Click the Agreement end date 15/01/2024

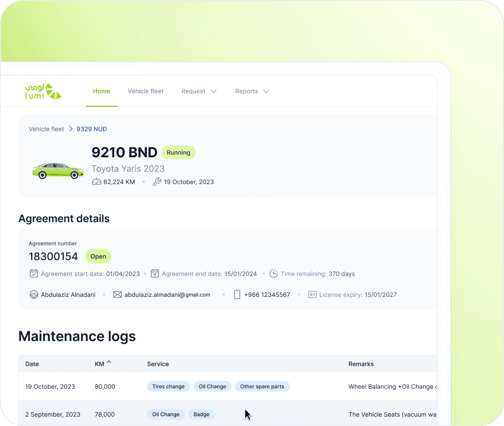click(209, 274)
